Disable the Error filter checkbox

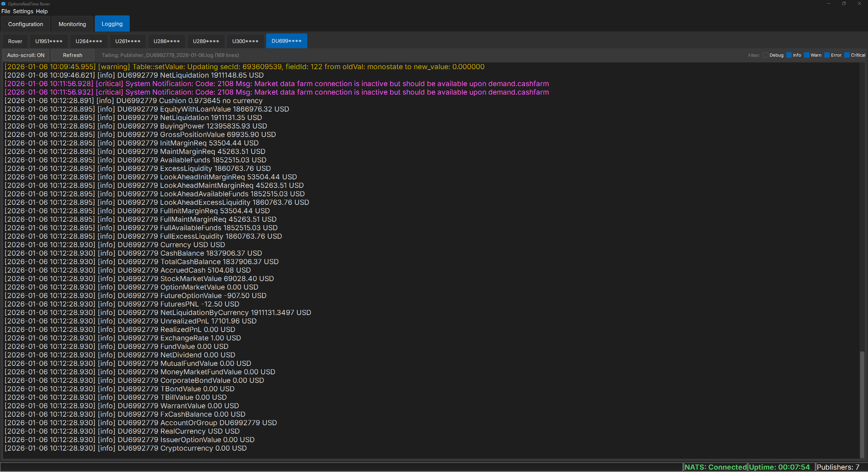coord(827,55)
